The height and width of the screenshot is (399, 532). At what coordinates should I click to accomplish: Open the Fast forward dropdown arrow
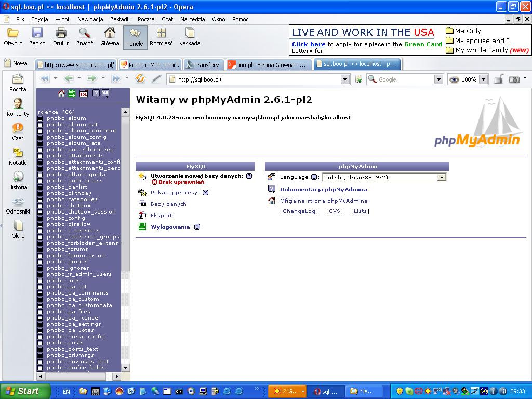click(x=127, y=79)
